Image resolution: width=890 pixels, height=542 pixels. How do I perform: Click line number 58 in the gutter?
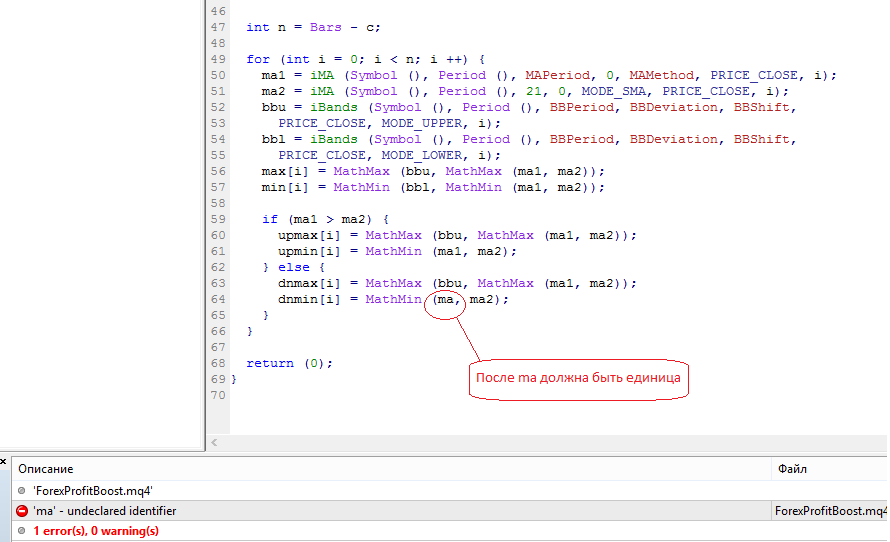pos(218,203)
